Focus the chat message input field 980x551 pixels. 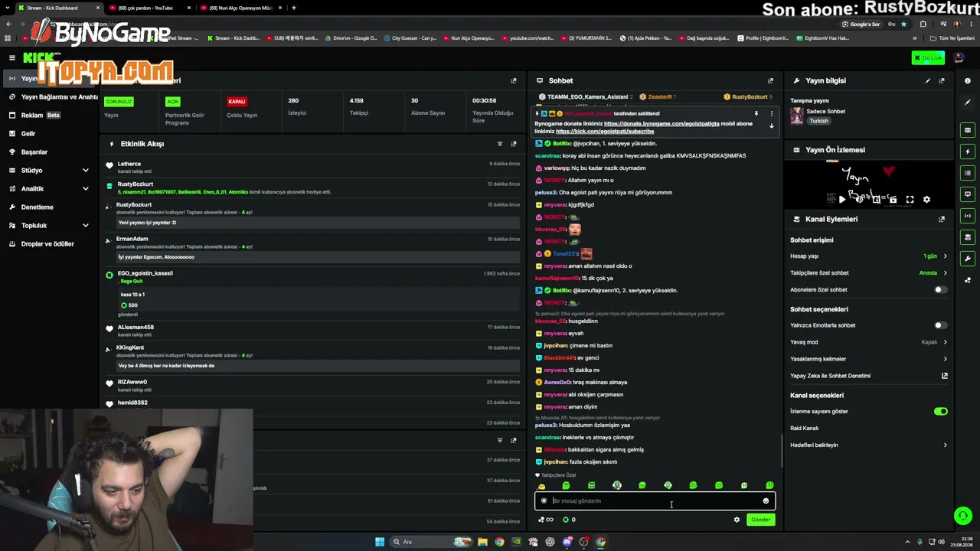655,501
